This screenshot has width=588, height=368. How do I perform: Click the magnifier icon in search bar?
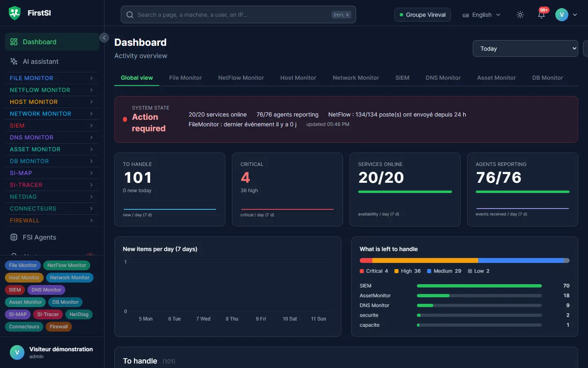click(x=130, y=15)
